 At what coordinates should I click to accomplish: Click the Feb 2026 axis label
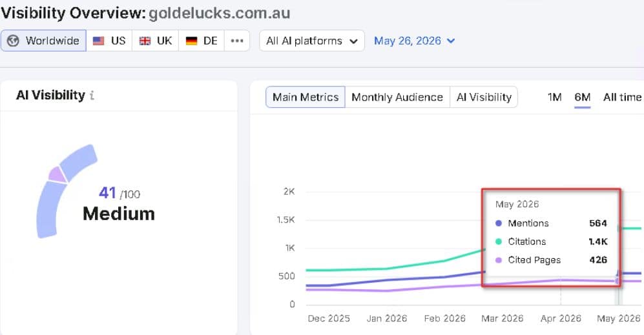[x=445, y=319]
